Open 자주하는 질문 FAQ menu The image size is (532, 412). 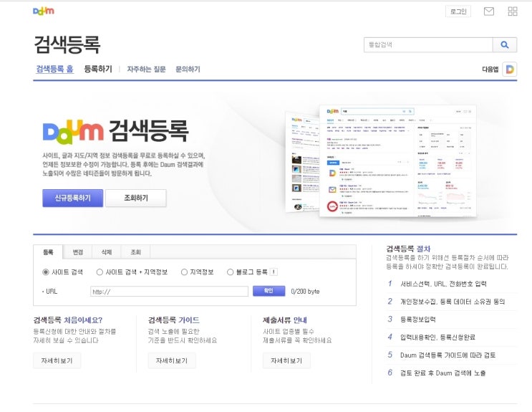point(146,70)
